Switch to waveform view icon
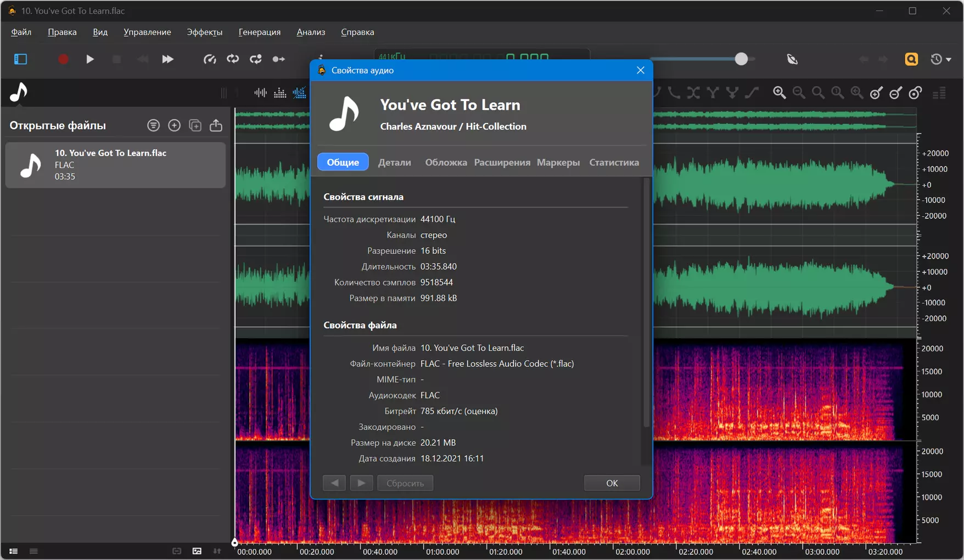The height and width of the screenshot is (560, 964). pyautogui.click(x=261, y=93)
